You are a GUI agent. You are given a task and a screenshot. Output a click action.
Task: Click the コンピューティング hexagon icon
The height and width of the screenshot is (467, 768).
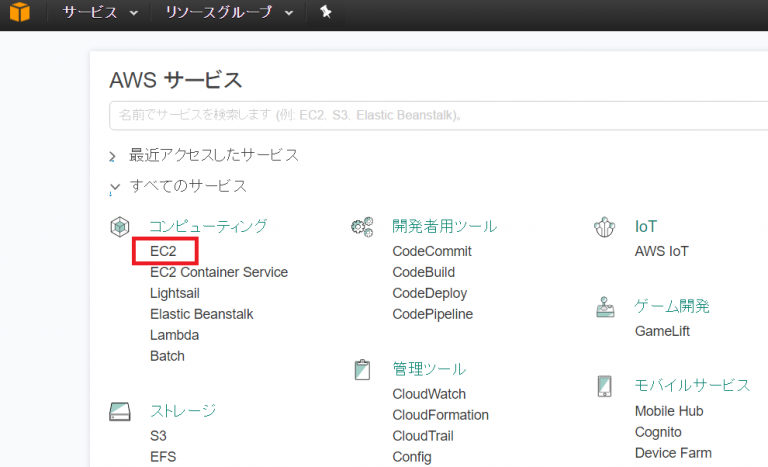pos(120,227)
